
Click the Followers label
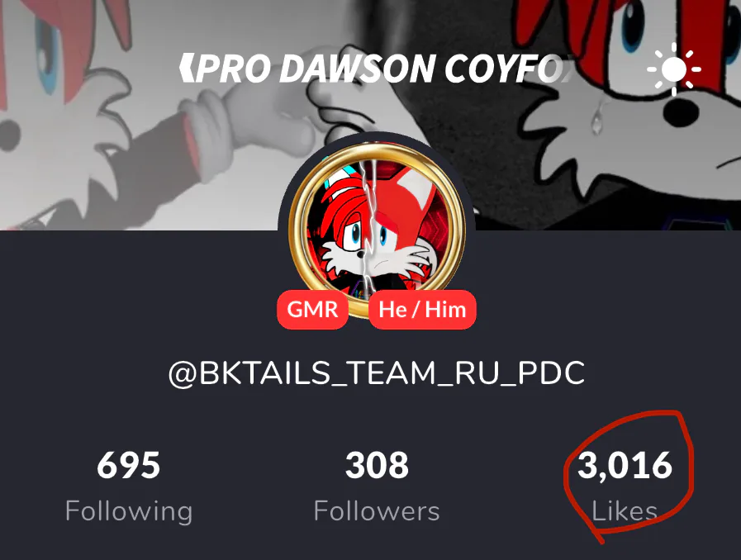(x=377, y=511)
